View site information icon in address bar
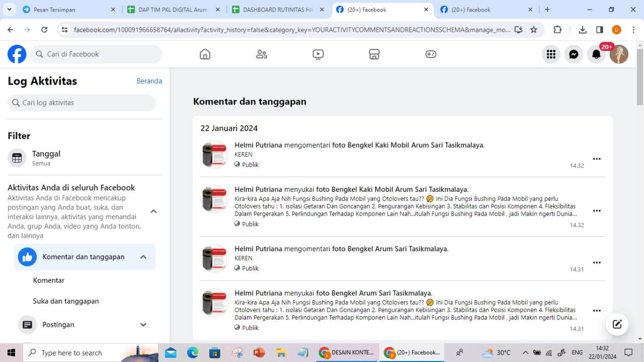 (64, 30)
